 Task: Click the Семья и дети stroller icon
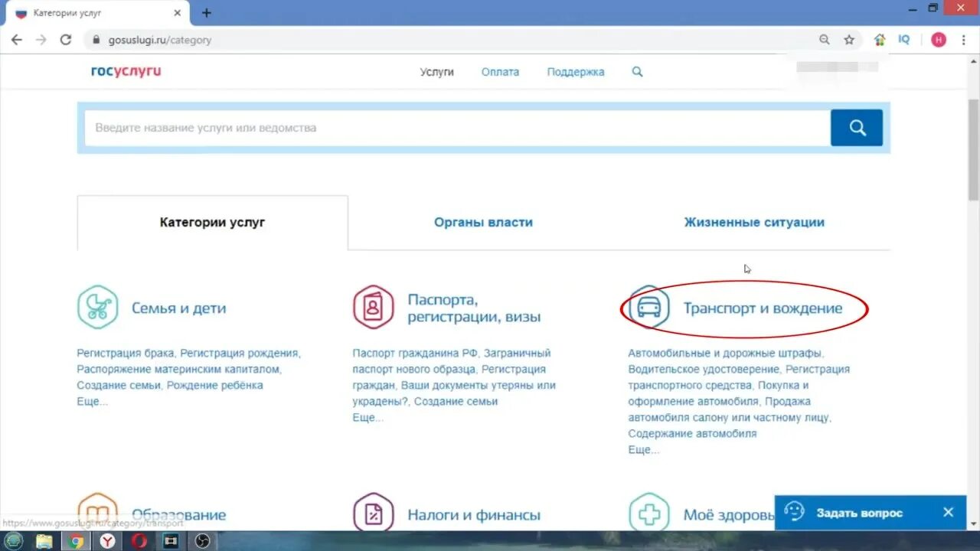(x=97, y=308)
